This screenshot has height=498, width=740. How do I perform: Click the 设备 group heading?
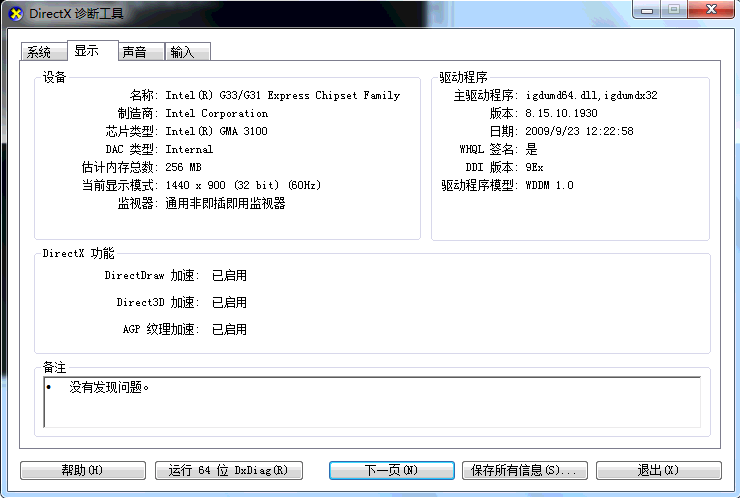pyautogui.click(x=54, y=77)
